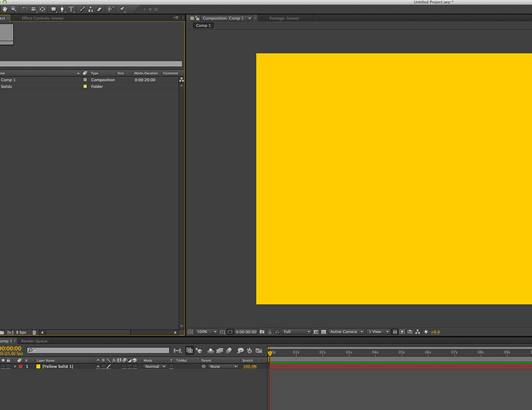Select the Pen tool
Screen dimensions: 532x410
[62, 9]
